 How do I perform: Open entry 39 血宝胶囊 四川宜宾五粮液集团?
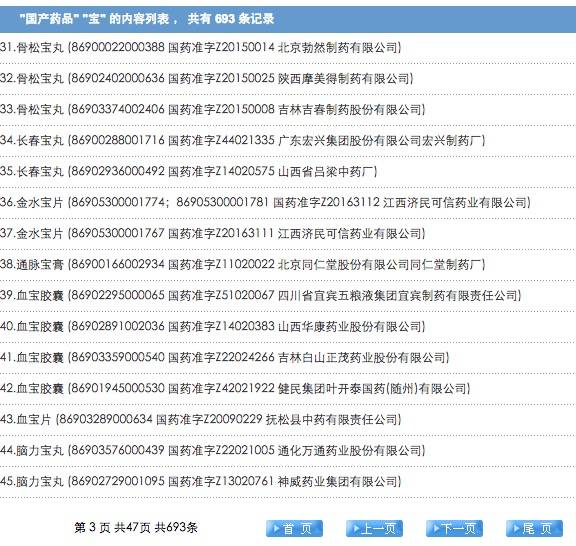pos(261,295)
